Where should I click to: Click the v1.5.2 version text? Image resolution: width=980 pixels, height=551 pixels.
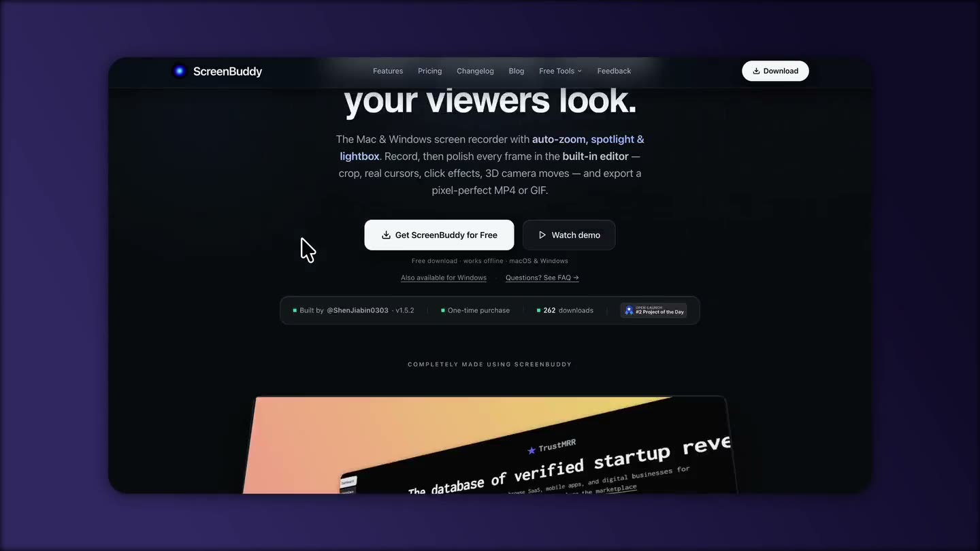click(404, 310)
